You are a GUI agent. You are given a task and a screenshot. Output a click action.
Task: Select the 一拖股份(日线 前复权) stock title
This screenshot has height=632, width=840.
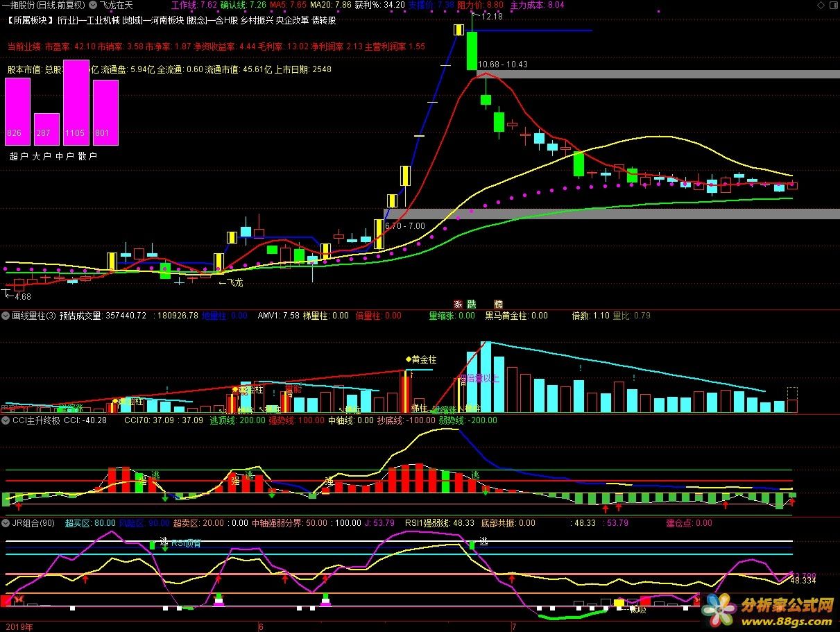[x=44, y=5]
